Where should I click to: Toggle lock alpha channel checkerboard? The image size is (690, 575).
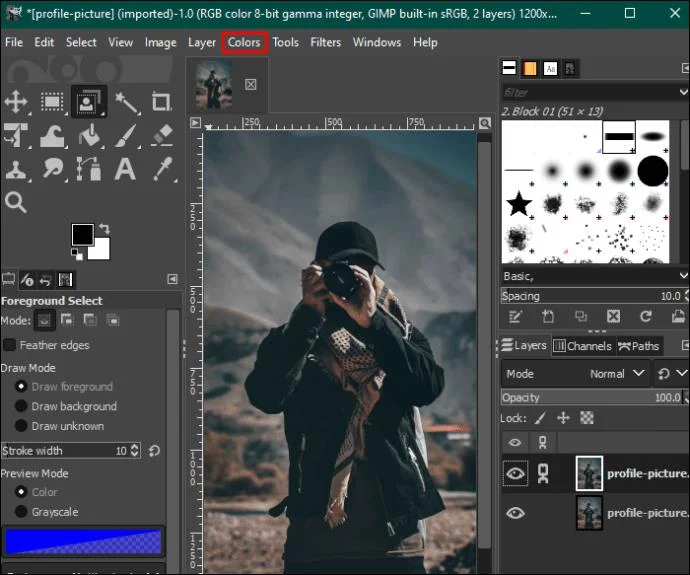tap(587, 418)
